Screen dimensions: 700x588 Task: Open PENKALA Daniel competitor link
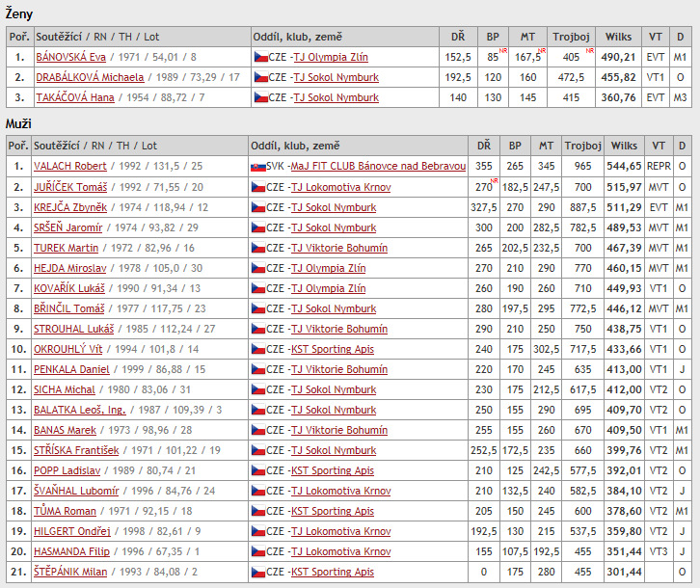click(x=71, y=369)
